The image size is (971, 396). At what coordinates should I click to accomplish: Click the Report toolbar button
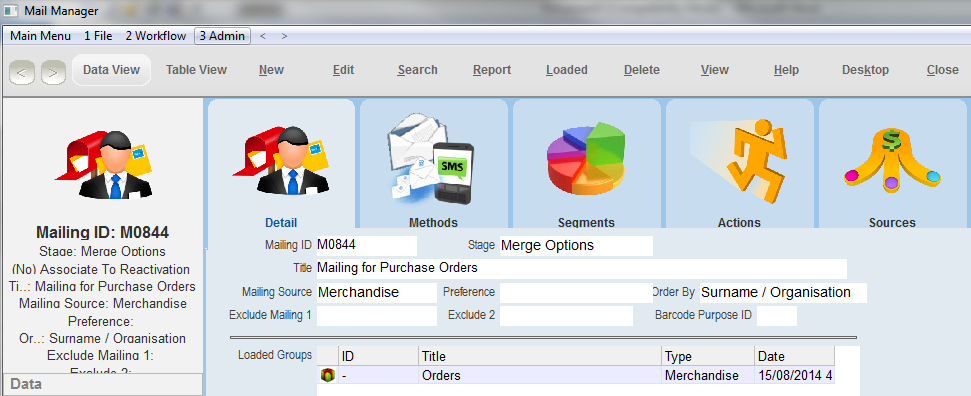(x=492, y=70)
